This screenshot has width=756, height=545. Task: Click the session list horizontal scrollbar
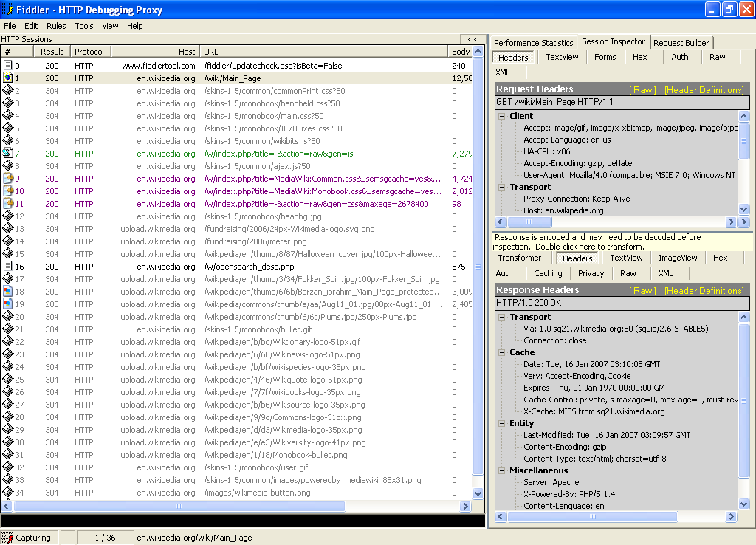179,507
